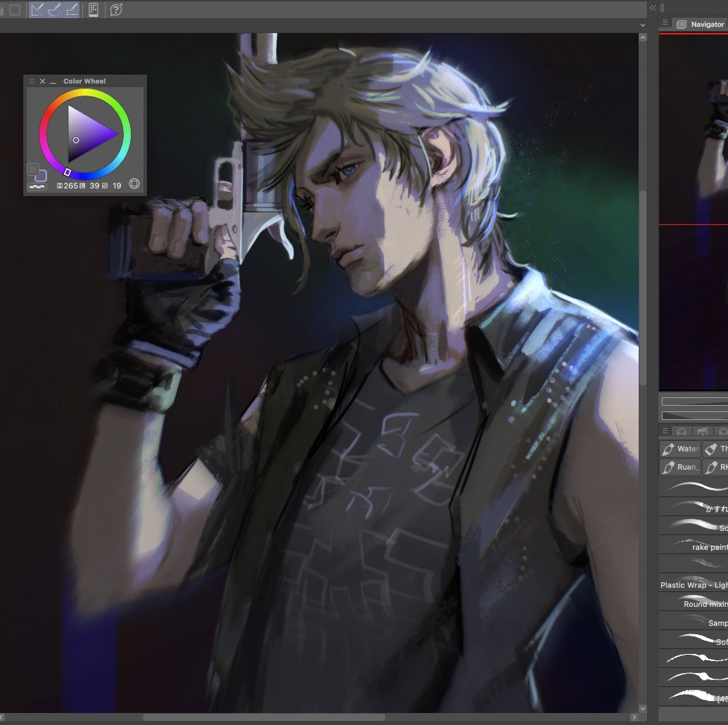Open the Sub Tool panel hamburger menu
Viewport: 728px width, 725px height.
664,431
